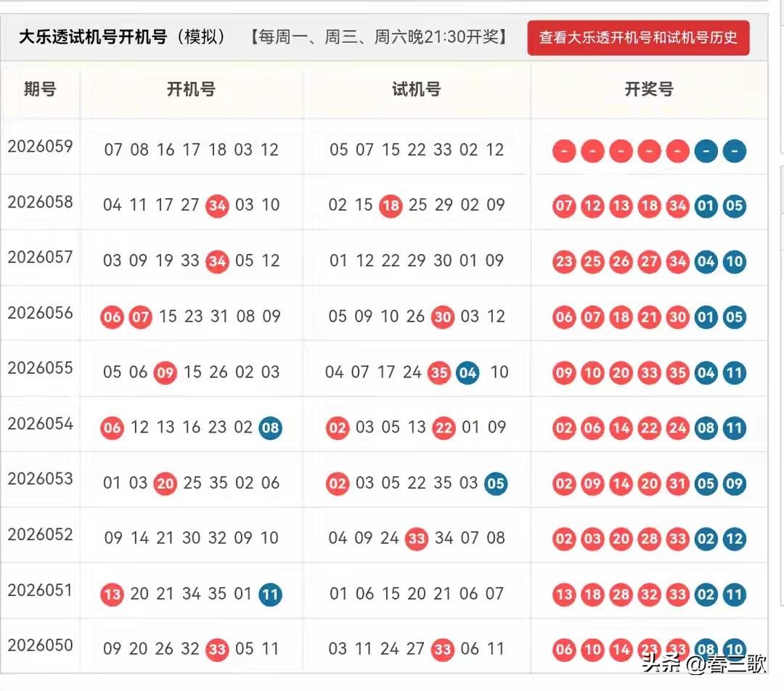The width and height of the screenshot is (784, 691).
Task: Select period number 2026052
Action: click(40, 534)
